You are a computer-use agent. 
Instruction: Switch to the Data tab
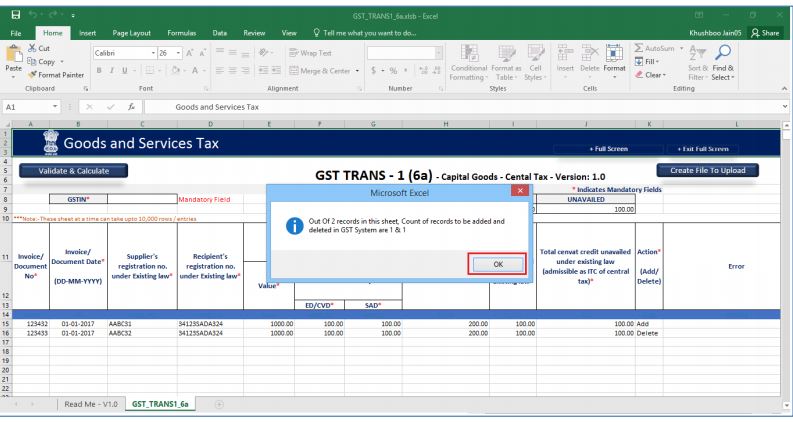click(x=219, y=33)
